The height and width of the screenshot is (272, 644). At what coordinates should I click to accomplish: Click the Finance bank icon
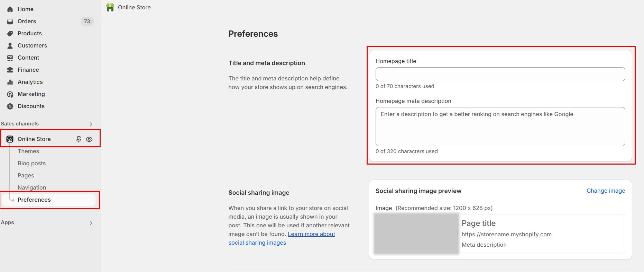pos(10,70)
